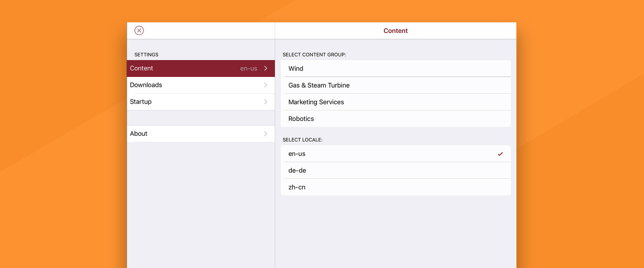Click the SETTINGS section heading
Image resolution: width=644 pixels, height=268 pixels.
click(x=146, y=55)
